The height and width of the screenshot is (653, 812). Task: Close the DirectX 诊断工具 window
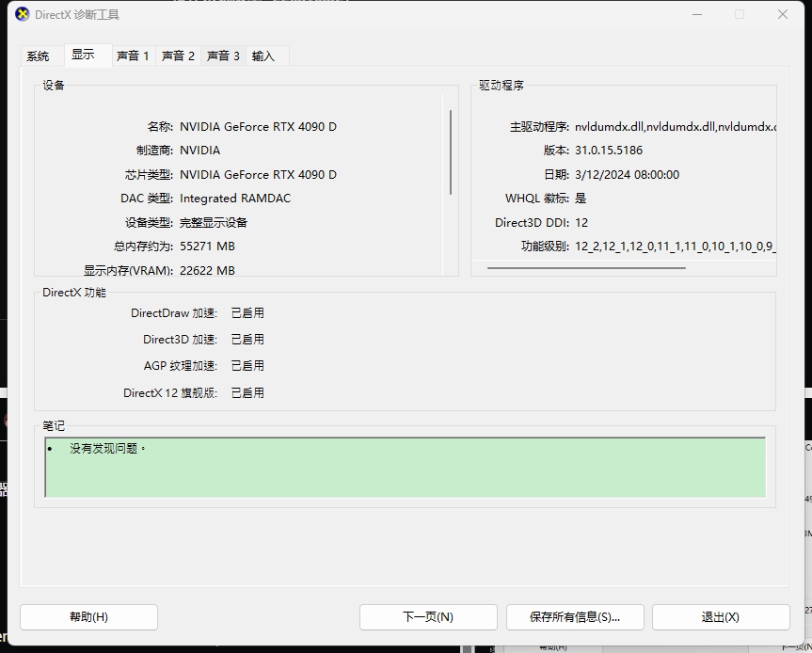(x=783, y=14)
